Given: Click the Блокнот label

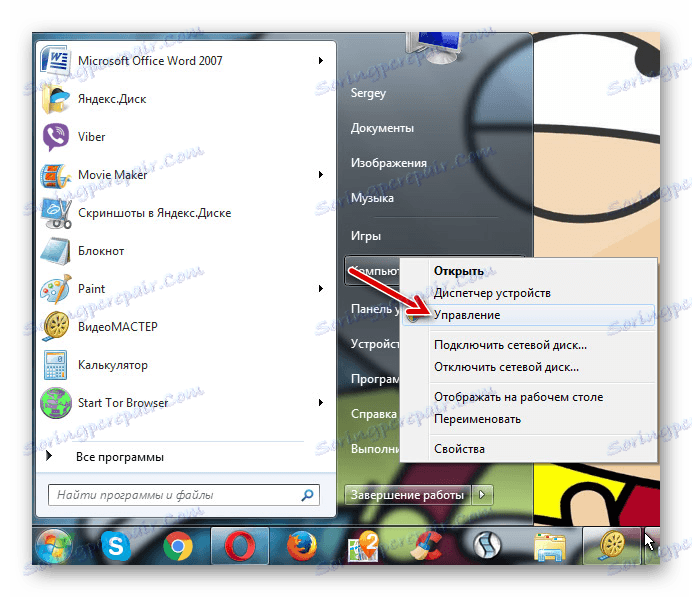Looking at the screenshot, I should click(101, 251).
